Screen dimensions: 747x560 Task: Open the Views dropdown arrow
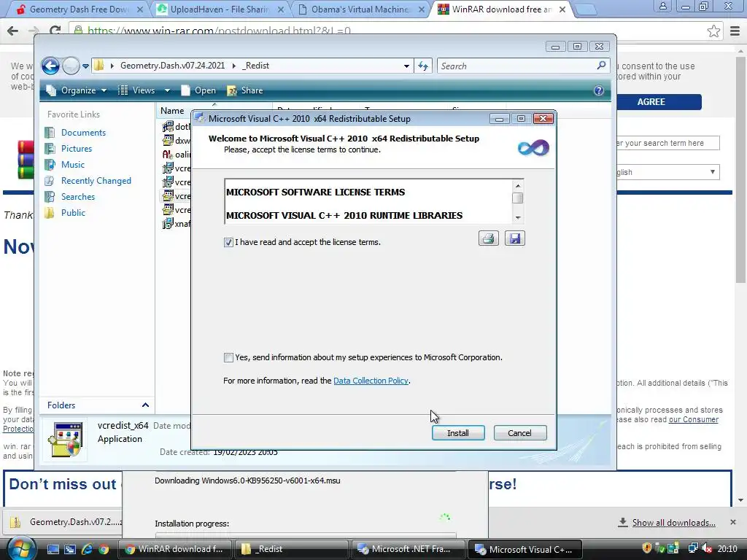pos(167,90)
